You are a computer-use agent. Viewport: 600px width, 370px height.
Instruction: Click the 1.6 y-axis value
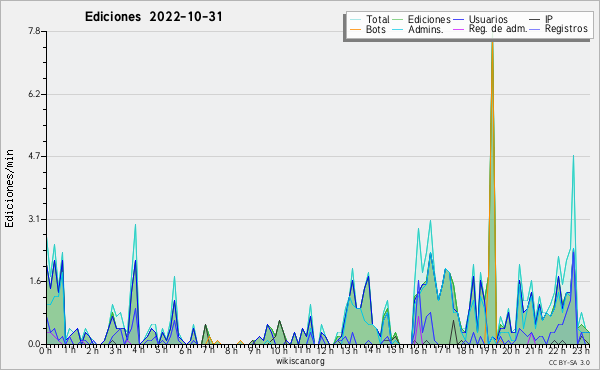pos(34,281)
